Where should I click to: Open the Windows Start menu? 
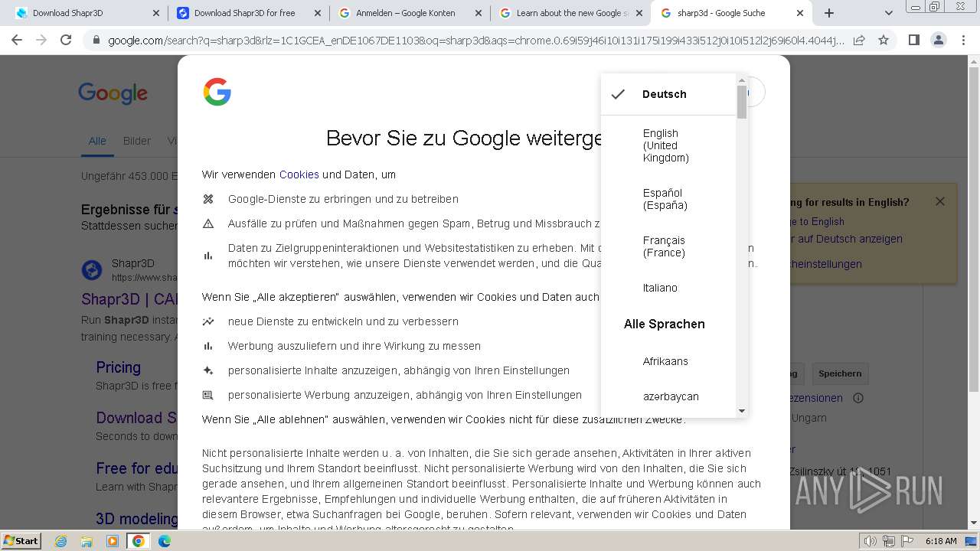(x=21, y=540)
